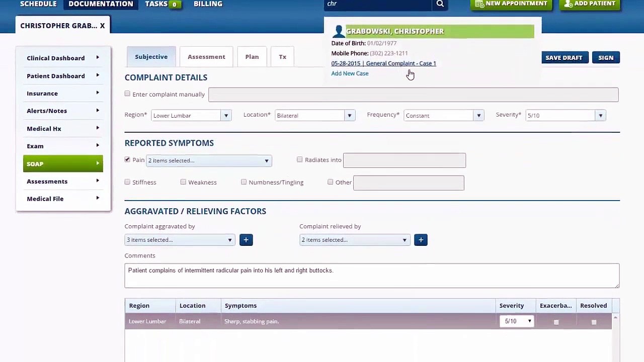
Task: Click the patient avatar icon beside Grabowski
Action: pyautogui.click(x=338, y=32)
